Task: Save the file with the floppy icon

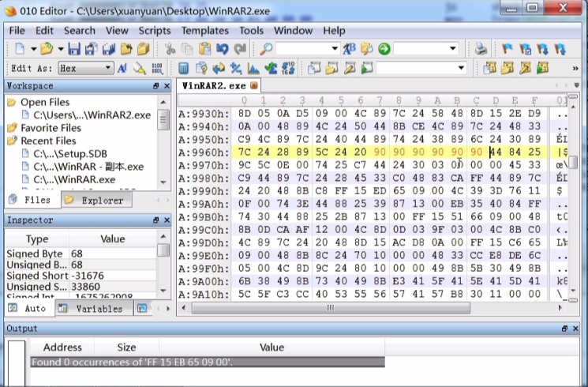Action: pyautogui.click(x=74, y=49)
